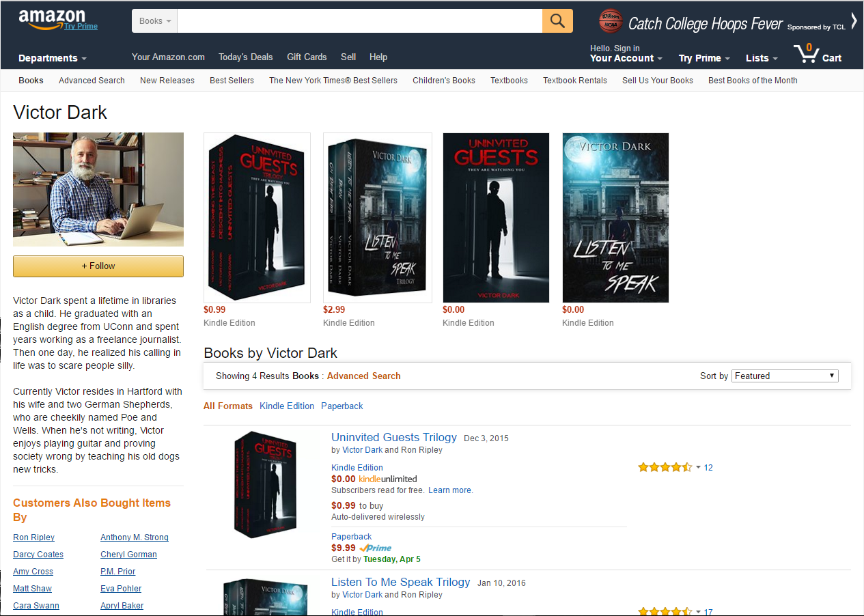Image resolution: width=864 pixels, height=616 pixels.
Task: Open P.M. Prior author link
Action: coord(118,572)
